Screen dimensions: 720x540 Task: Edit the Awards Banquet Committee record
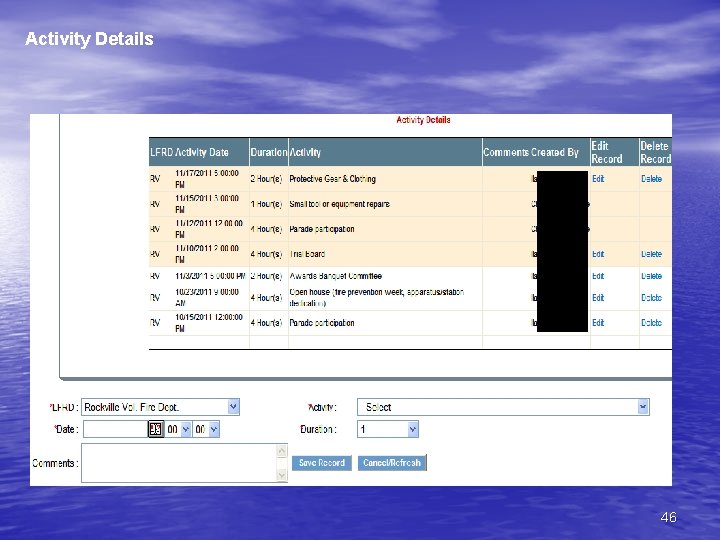pos(598,276)
